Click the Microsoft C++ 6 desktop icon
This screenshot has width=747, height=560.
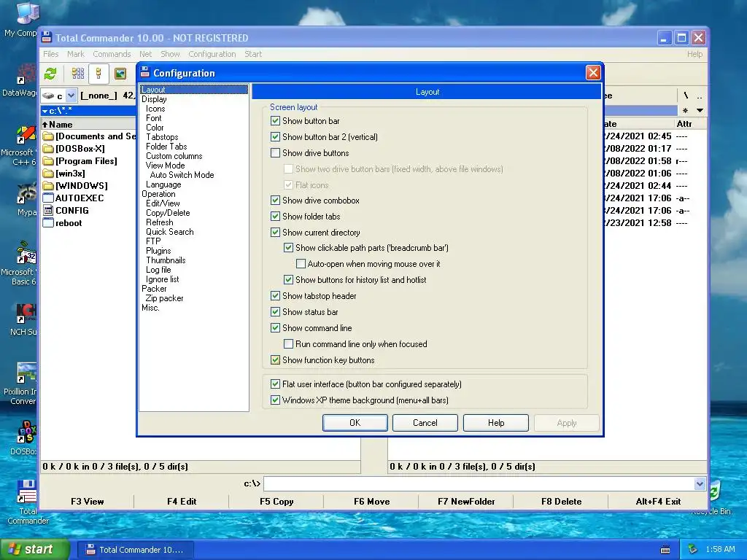click(26, 135)
